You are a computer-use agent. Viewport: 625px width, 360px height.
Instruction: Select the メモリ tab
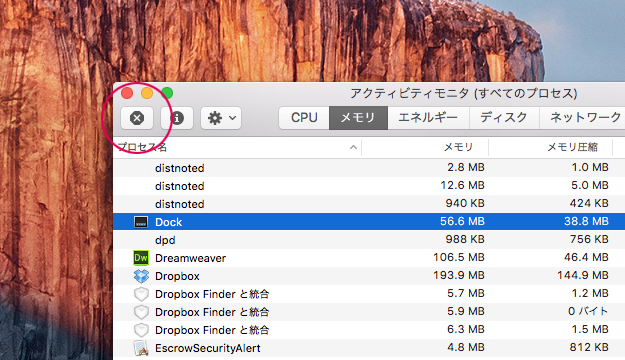[x=358, y=118]
